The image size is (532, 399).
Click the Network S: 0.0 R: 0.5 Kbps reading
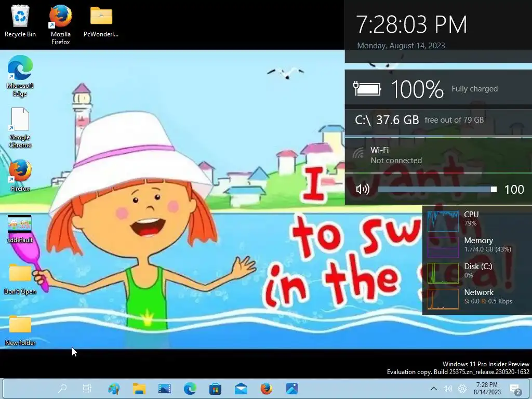(488, 301)
